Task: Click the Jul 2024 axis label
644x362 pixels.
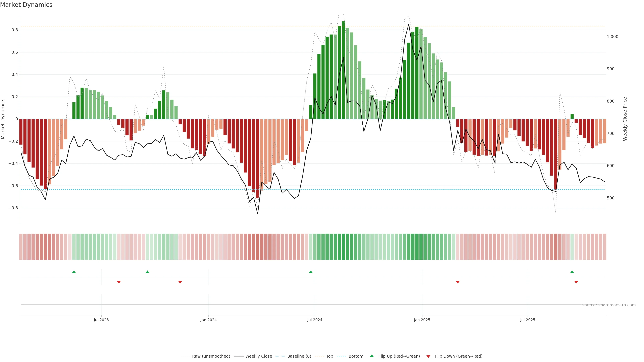Action: (x=314, y=320)
